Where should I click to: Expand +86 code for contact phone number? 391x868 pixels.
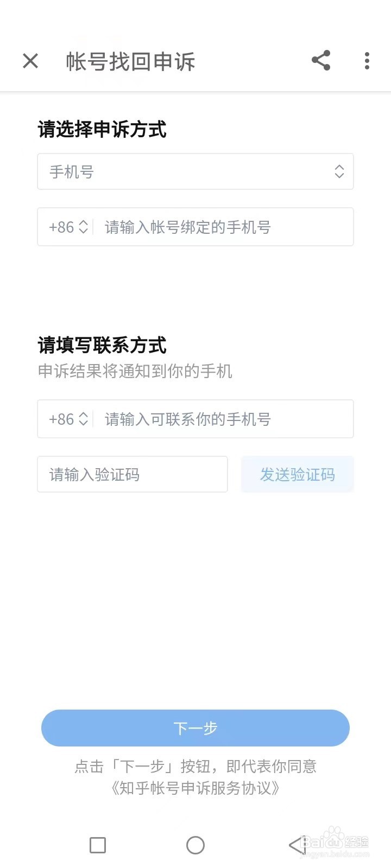(x=68, y=419)
